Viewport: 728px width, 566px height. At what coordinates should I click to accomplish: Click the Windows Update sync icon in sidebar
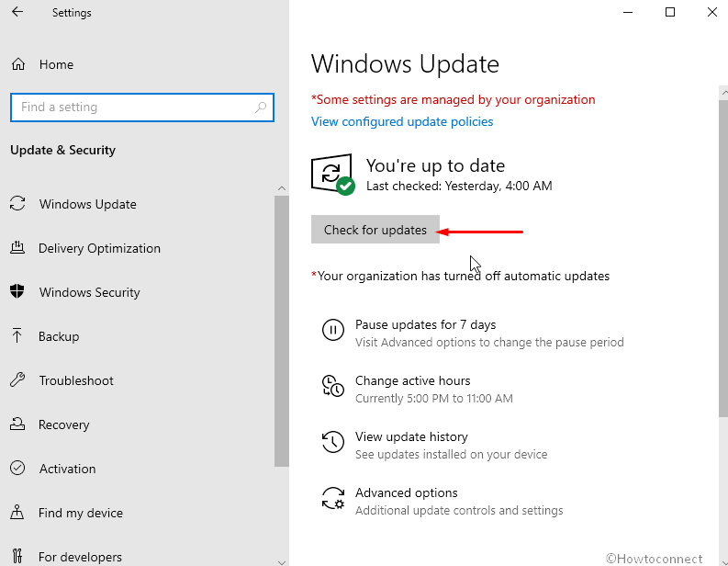(17, 204)
